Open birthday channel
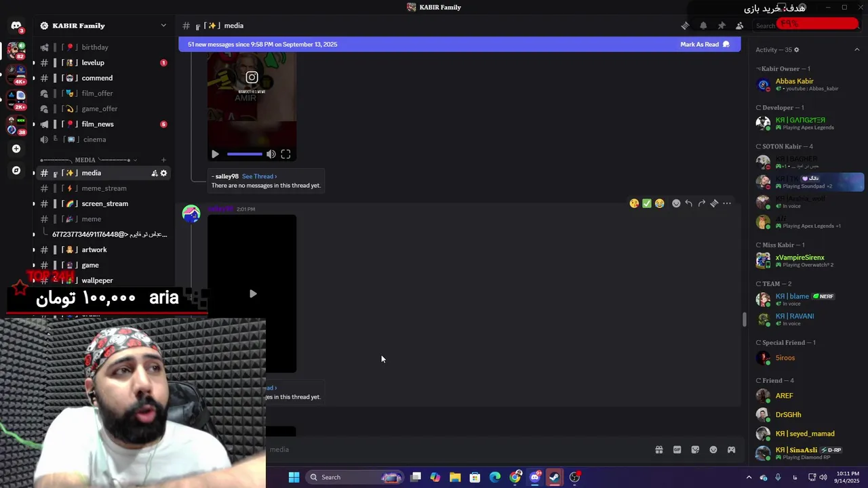 point(103,47)
